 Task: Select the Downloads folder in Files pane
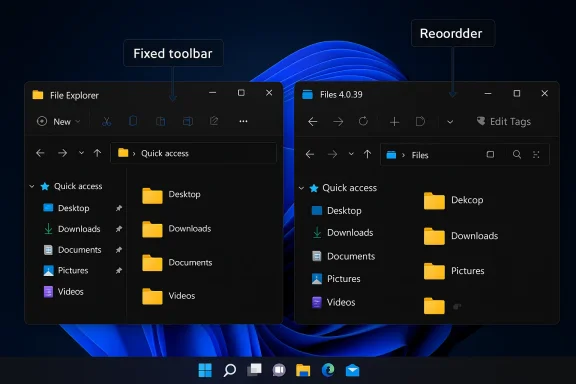[x=461, y=236]
